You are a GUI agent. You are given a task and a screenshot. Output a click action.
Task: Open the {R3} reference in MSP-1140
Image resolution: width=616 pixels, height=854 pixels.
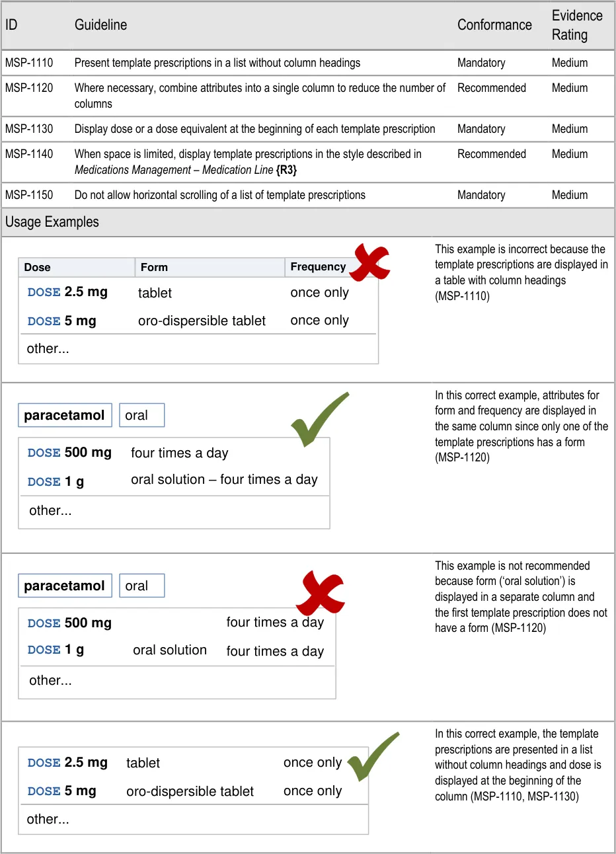286,170
